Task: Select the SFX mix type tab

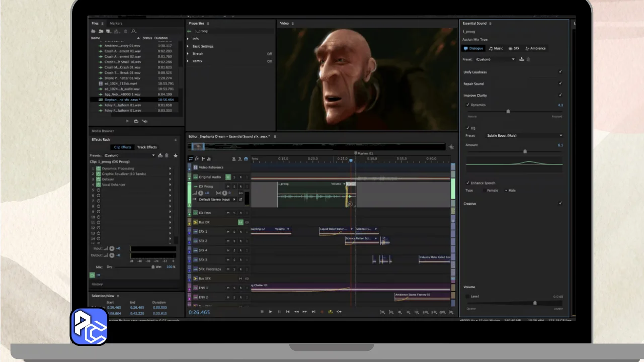Action: [514, 48]
